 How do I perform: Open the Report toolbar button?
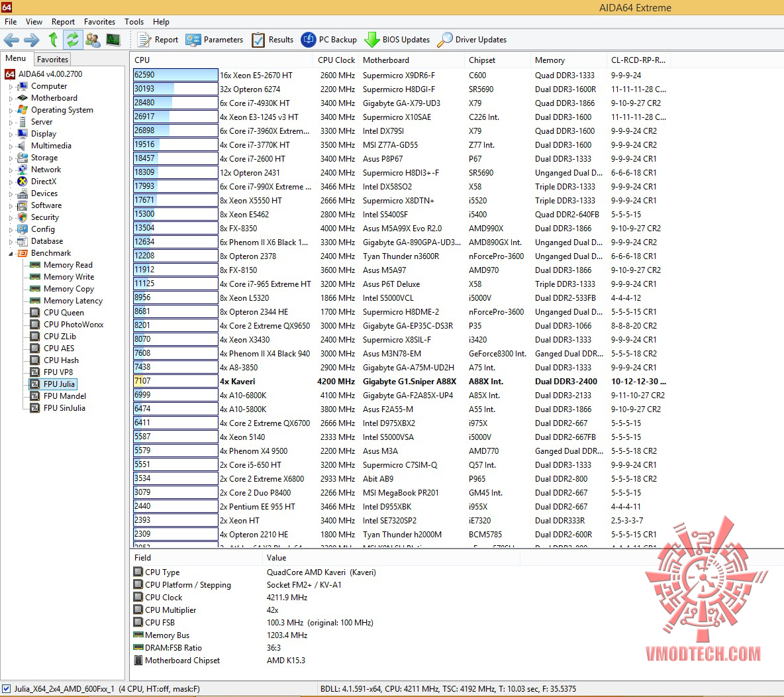158,40
